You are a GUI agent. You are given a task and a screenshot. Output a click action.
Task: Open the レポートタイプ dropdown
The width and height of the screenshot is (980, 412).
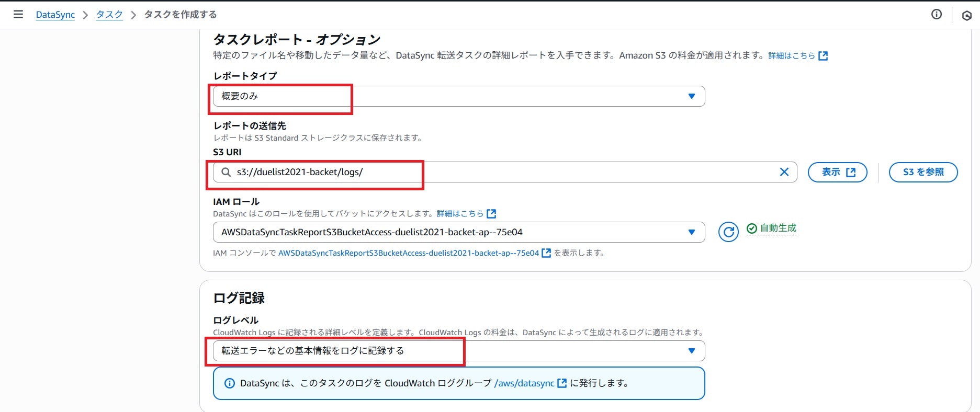(x=459, y=96)
